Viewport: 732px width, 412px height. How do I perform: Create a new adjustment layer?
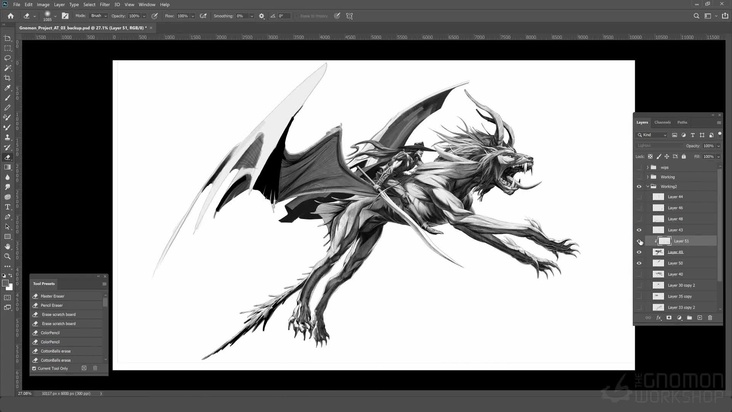tap(679, 318)
